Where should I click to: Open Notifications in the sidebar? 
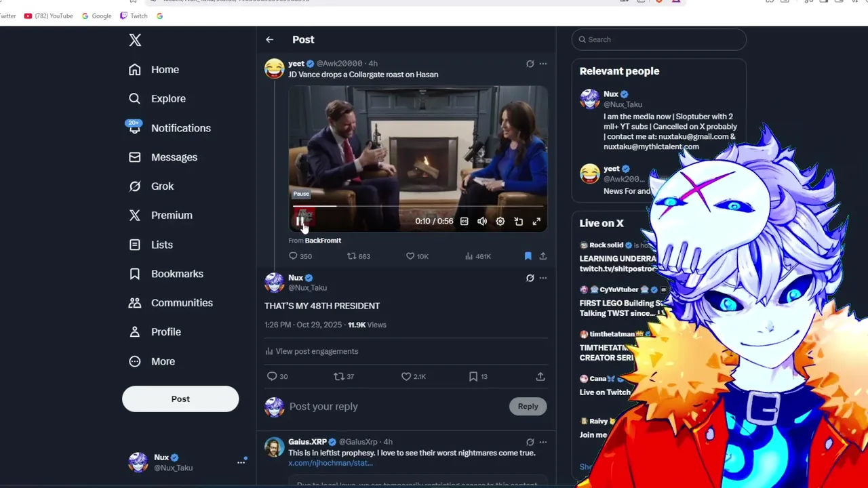170,127
